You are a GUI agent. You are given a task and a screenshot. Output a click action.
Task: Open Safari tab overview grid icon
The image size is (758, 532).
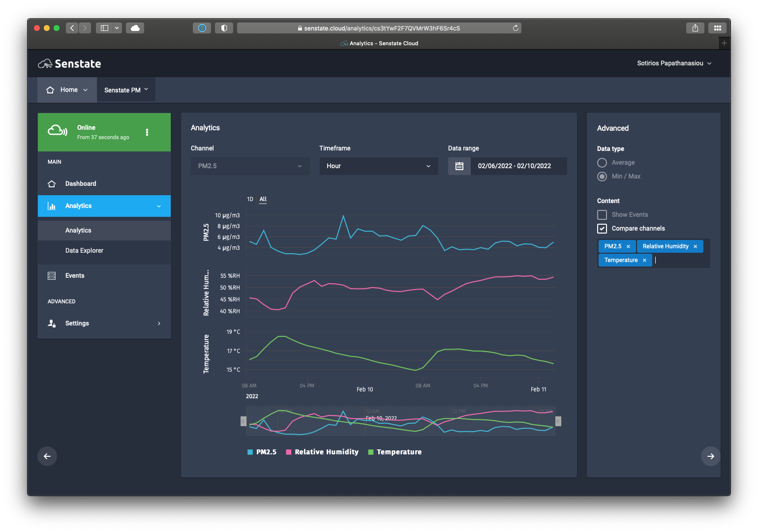click(717, 28)
